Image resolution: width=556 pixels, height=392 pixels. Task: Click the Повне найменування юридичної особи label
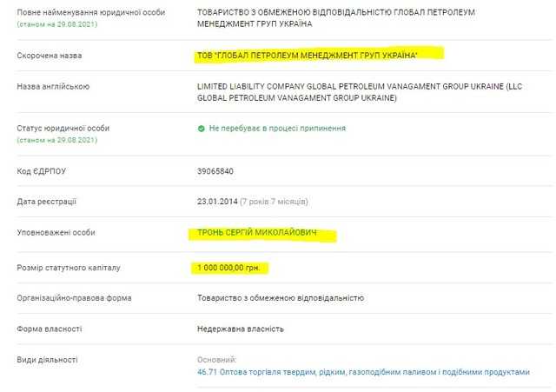point(91,12)
